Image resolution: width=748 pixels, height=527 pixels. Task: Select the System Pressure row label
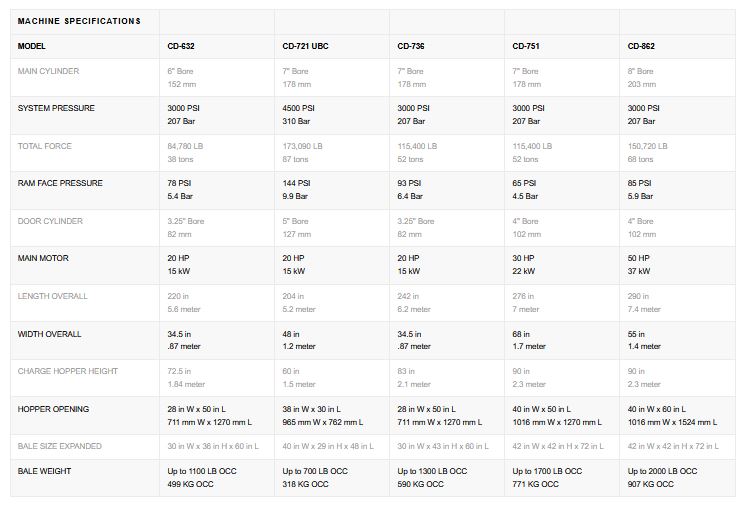pos(56,108)
